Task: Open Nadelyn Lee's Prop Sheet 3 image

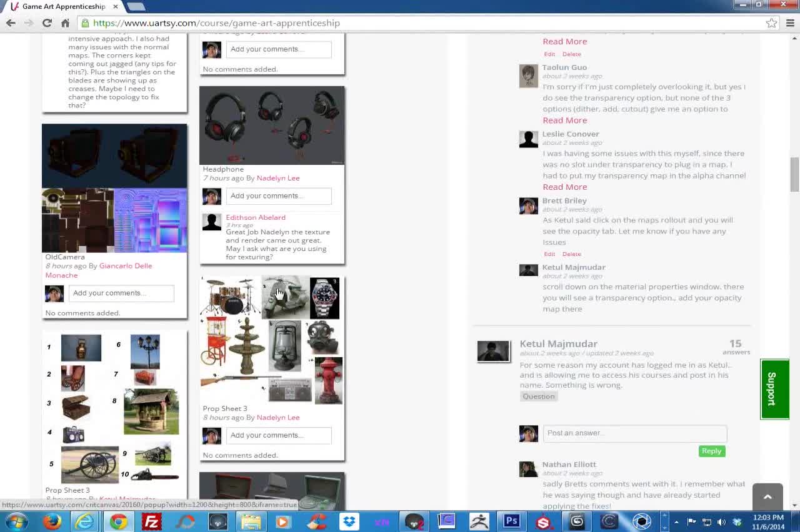Action: [272, 340]
